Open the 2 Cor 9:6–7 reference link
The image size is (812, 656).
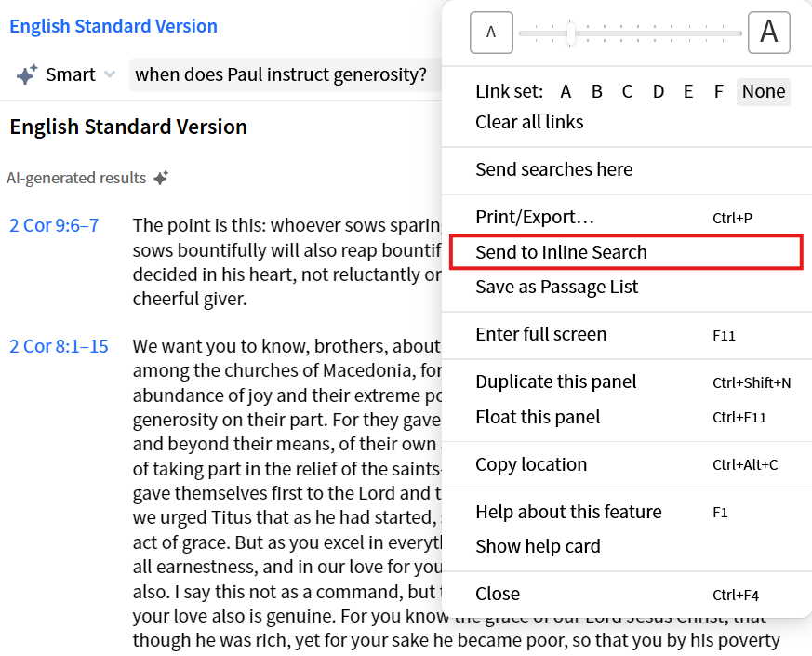54,225
